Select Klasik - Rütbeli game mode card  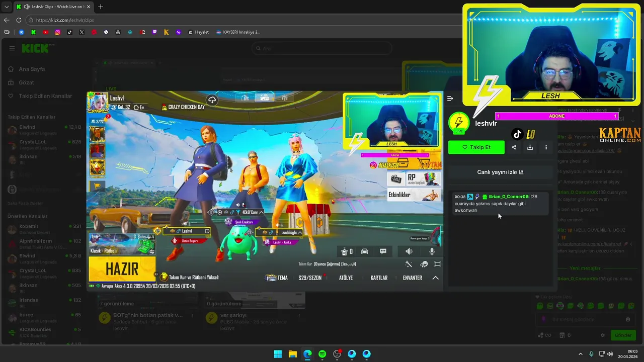pyautogui.click(x=121, y=244)
